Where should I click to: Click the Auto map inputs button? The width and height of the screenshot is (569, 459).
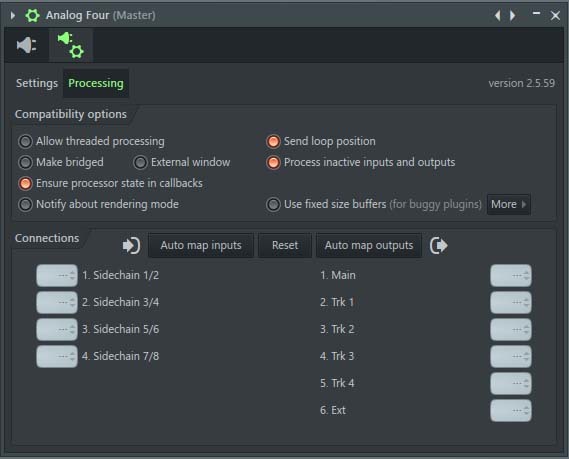tap(201, 246)
